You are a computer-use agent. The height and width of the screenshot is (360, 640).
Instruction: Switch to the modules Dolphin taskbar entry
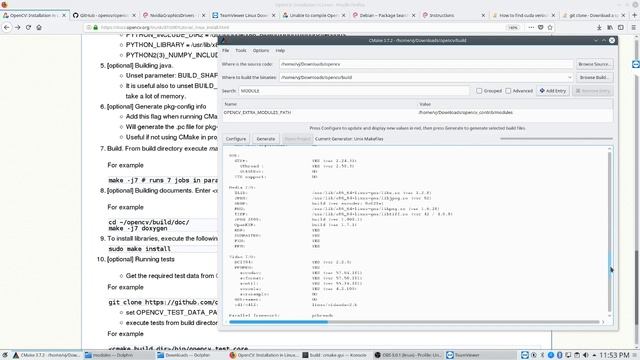[x=119, y=355]
